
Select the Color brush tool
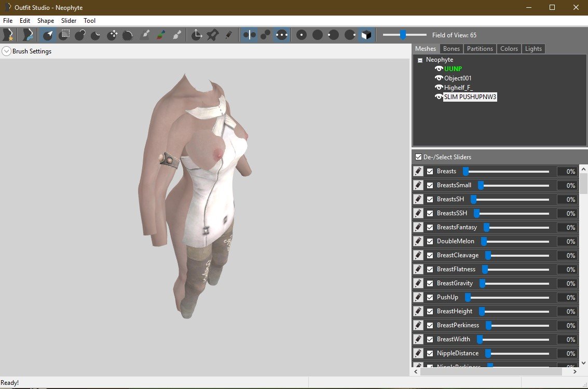click(161, 35)
